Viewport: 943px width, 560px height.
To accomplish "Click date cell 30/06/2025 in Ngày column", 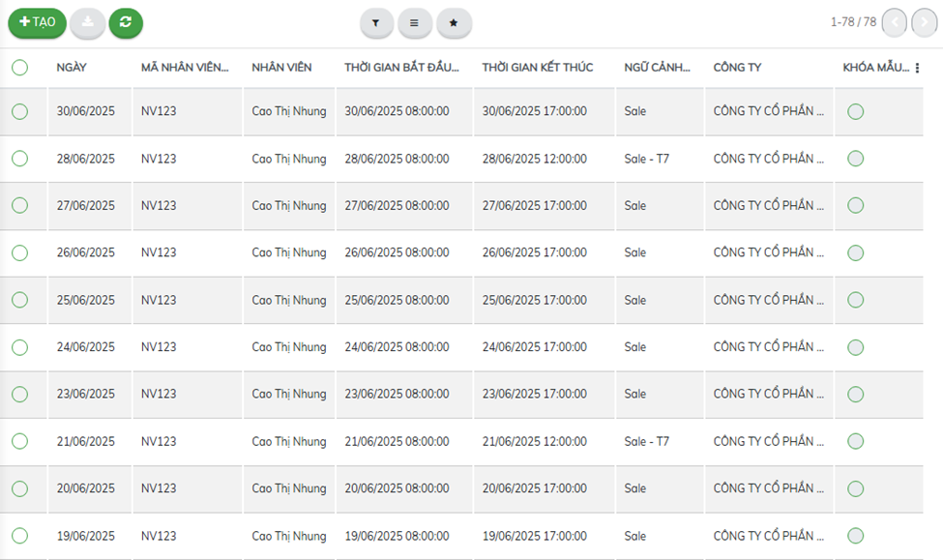I will [x=85, y=111].
